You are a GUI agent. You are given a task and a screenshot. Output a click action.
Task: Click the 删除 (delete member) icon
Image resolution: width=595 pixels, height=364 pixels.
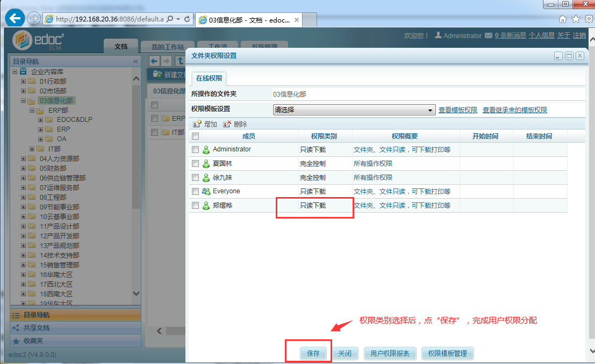click(227, 124)
